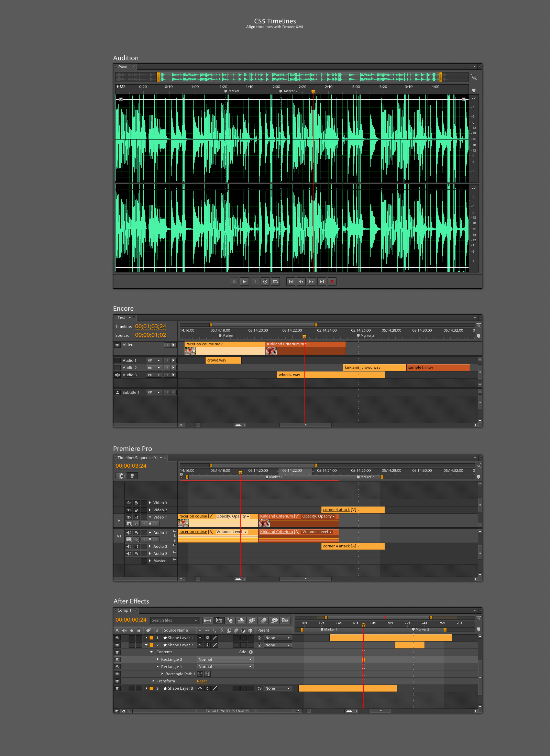Click the corner 4 attack [V] clip
This screenshot has width=550, height=756.
[x=353, y=510]
